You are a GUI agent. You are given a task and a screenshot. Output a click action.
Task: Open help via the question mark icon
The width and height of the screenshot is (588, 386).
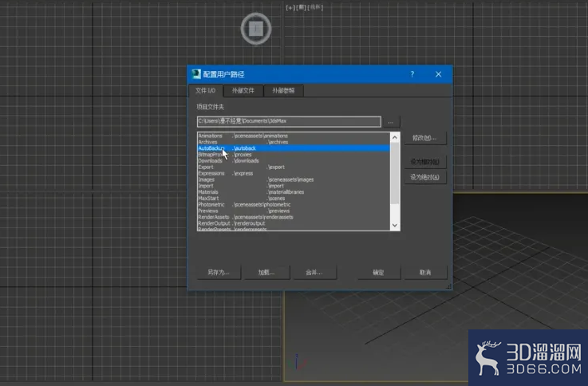[x=412, y=74]
